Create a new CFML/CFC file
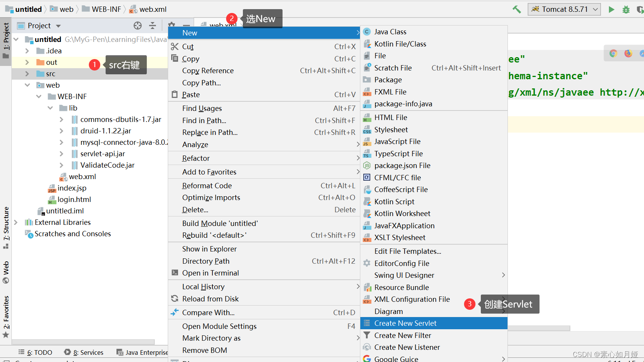644x362 pixels. (x=434, y=178)
